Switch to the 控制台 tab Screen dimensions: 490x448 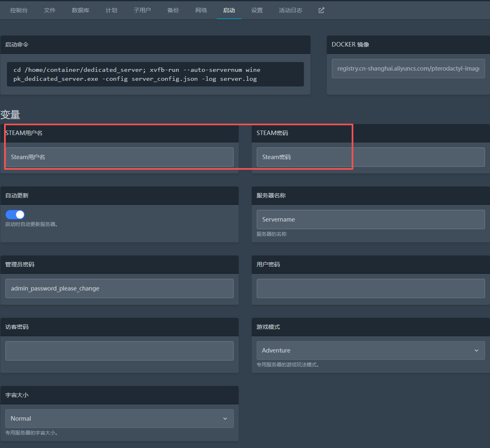coord(19,10)
